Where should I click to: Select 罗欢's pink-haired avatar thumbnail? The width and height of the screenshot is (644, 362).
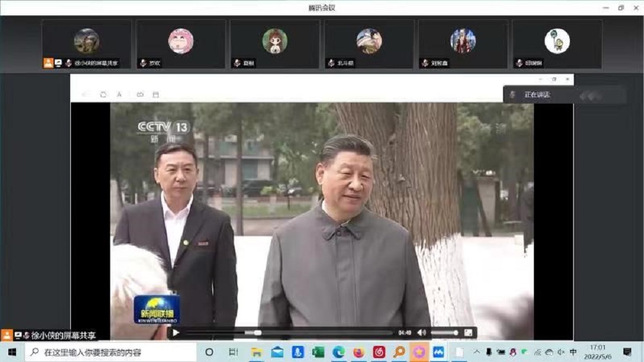[180, 41]
